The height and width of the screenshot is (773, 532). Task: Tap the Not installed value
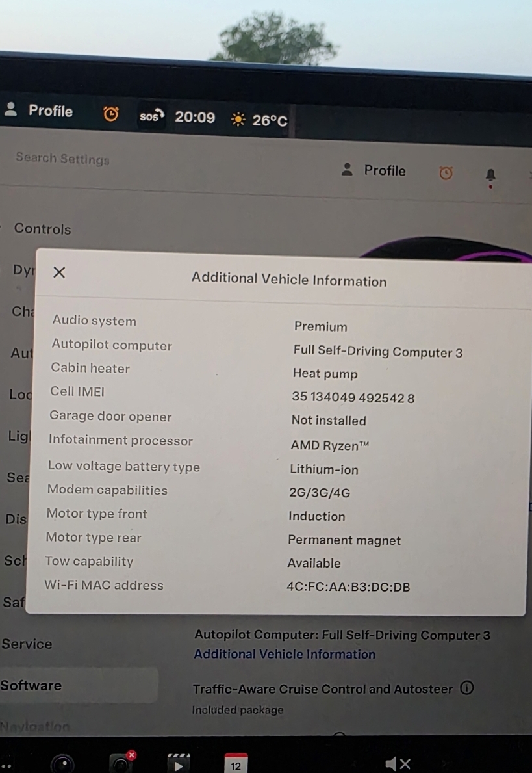click(x=329, y=420)
